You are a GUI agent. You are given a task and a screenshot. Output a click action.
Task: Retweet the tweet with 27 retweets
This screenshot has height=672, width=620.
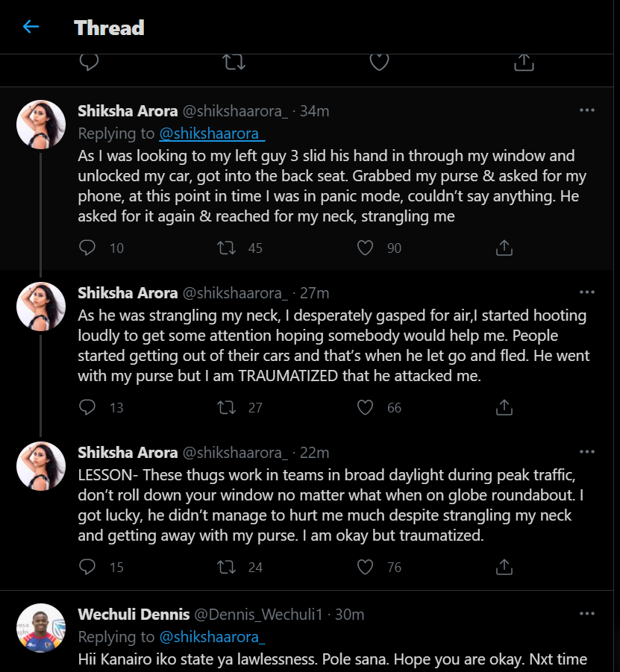226,407
